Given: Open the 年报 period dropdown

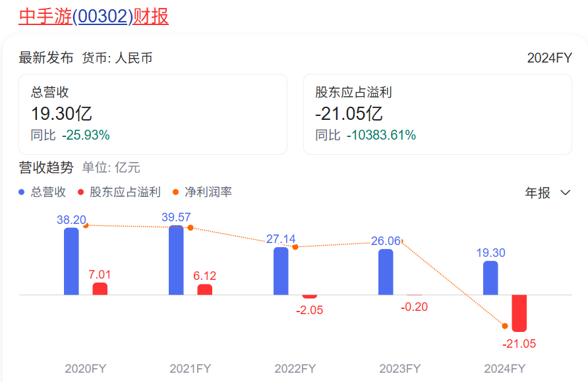Looking at the screenshot, I should pos(548,192).
